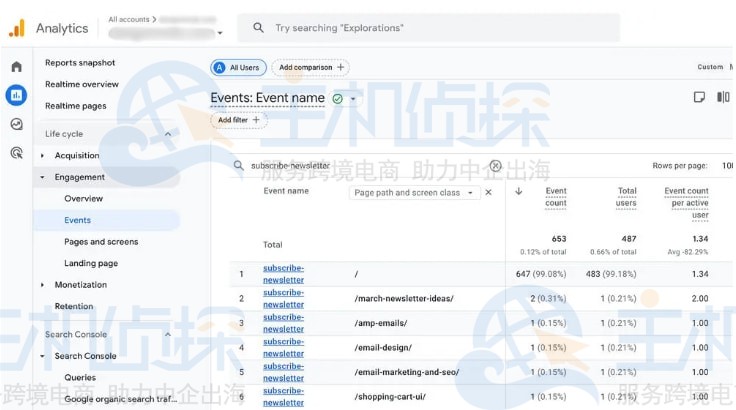The height and width of the screenshot is (410, 736).
Task: Click the Event name column header
Action: 286,191
